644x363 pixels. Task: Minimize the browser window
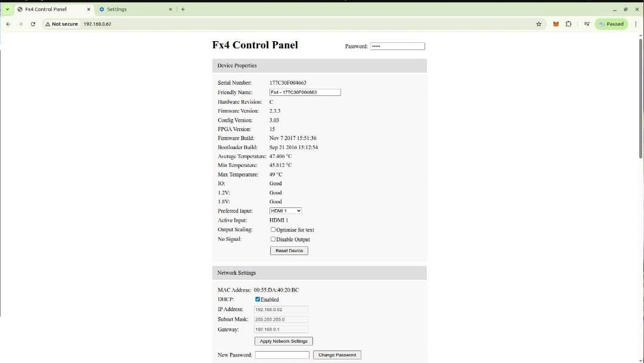pos(614,9)
